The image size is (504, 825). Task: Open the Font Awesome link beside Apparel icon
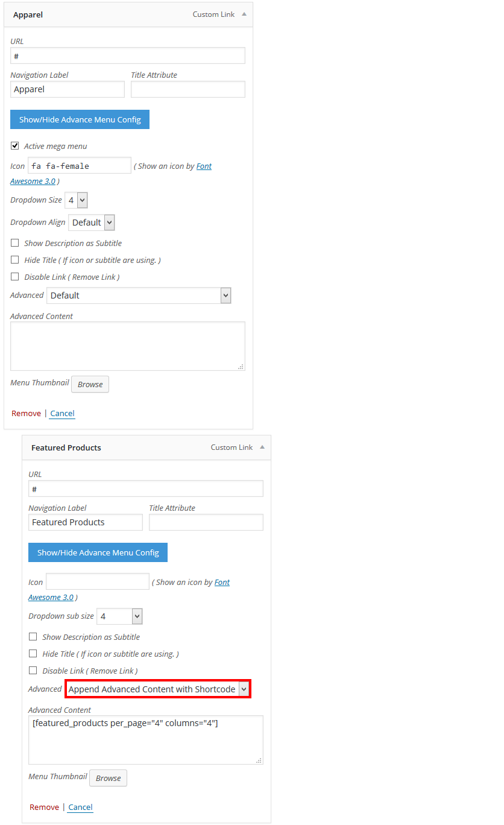point(204,166)
